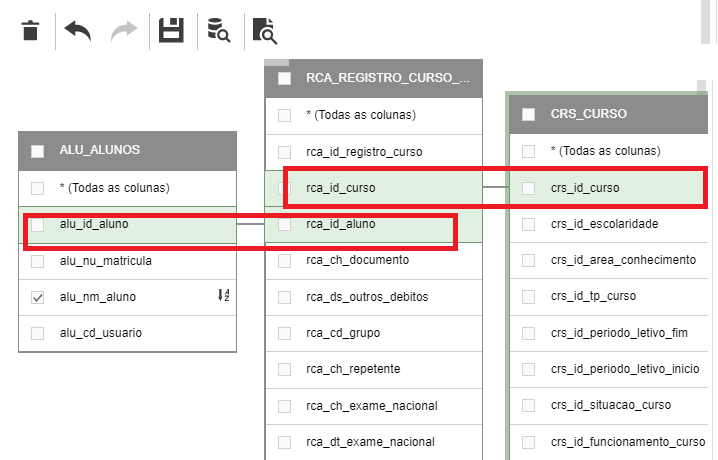718x460 pixels.
Task: Select the crs_id_curso field row
Action: click(x=585, y=187)
